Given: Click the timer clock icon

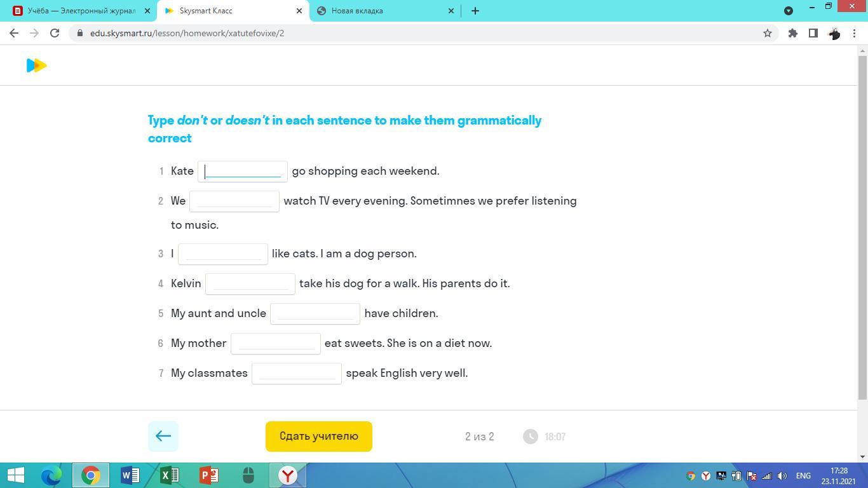Looking at the screenshot, I should pos(531,437).
